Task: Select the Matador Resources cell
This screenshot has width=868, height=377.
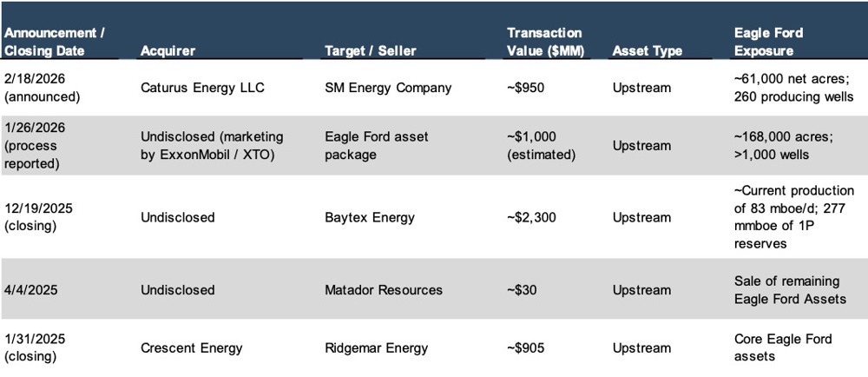Action: pyautogui.click(x=384, y=290)
